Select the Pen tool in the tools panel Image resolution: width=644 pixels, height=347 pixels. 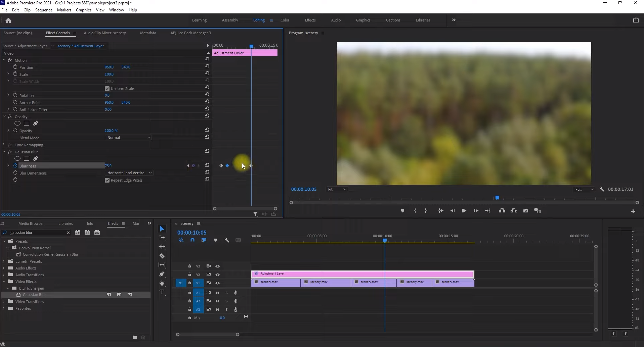162,274
